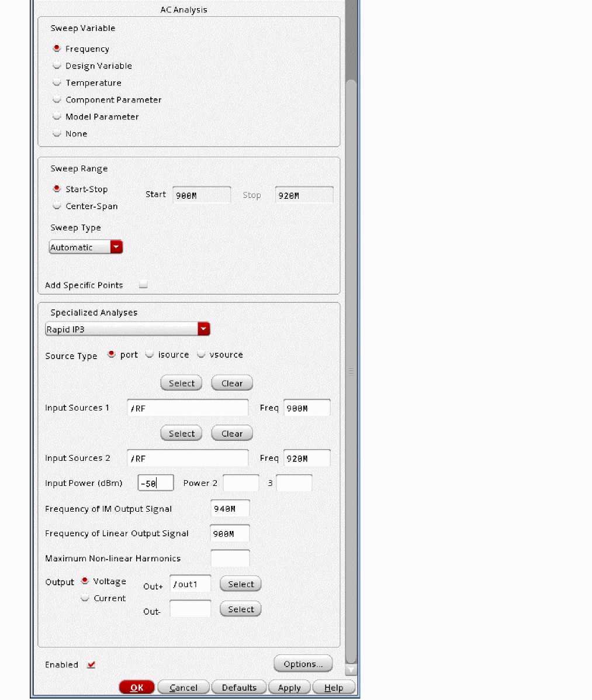Click Select button next to Out+

[x=240, y=584]
